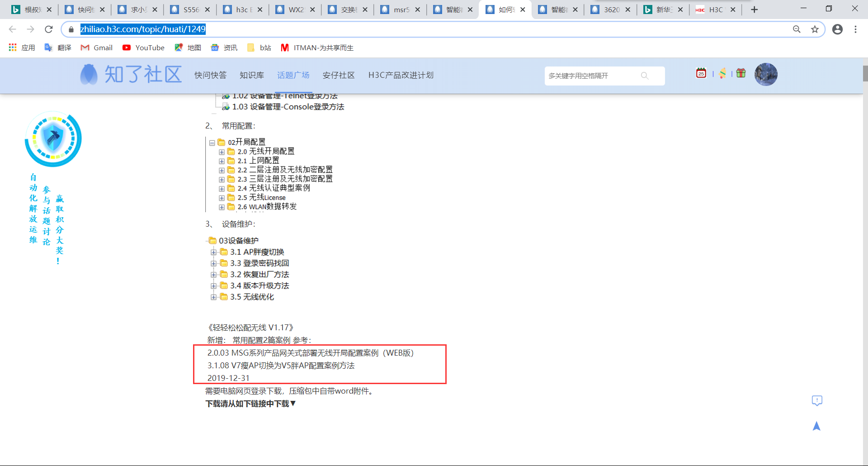Open the 资讯 bookmark
The height and width of the screenshot is (466, 868).
[x=224, y=48]
